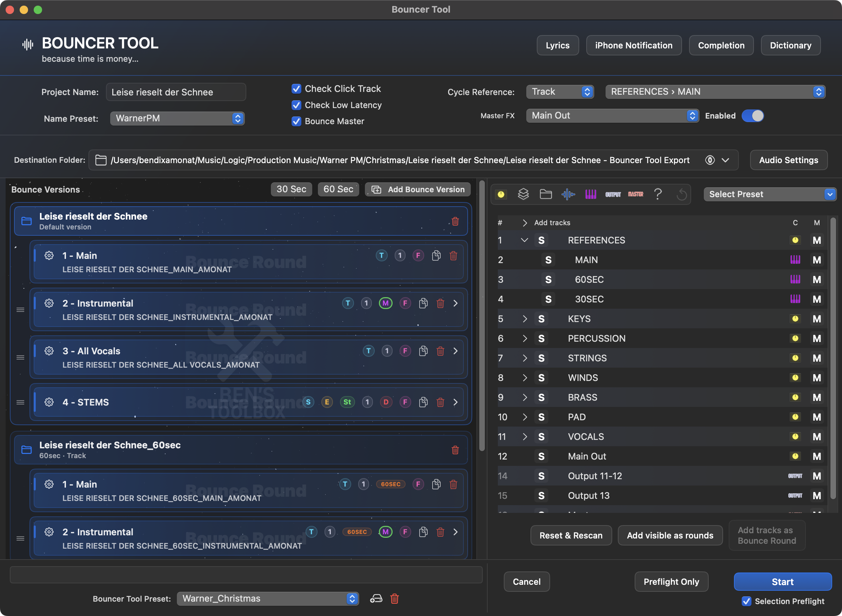842x616 pixels.
Task: Click the circular reveal icon in destination path
Action: (710, 160)
